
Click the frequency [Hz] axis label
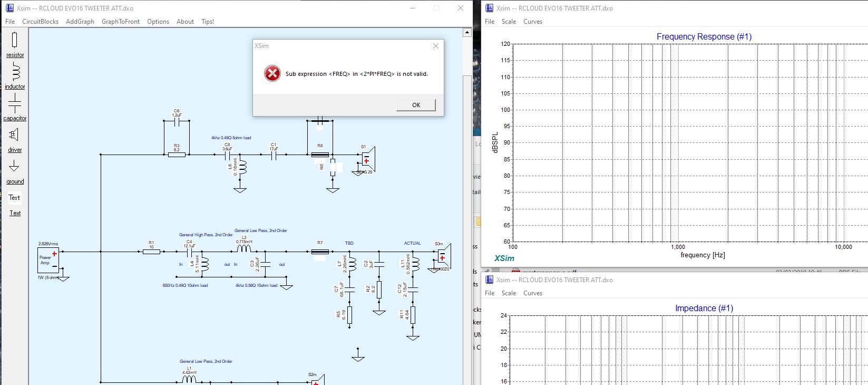point(703,255)
